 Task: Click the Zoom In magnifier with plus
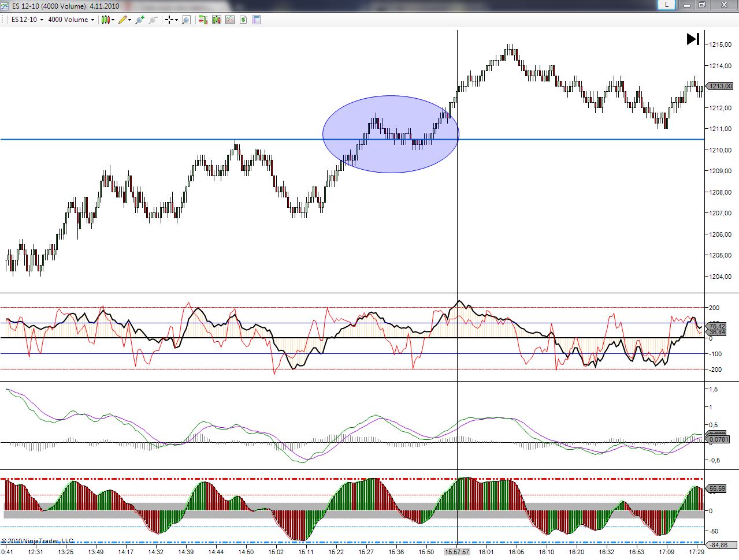139,20
